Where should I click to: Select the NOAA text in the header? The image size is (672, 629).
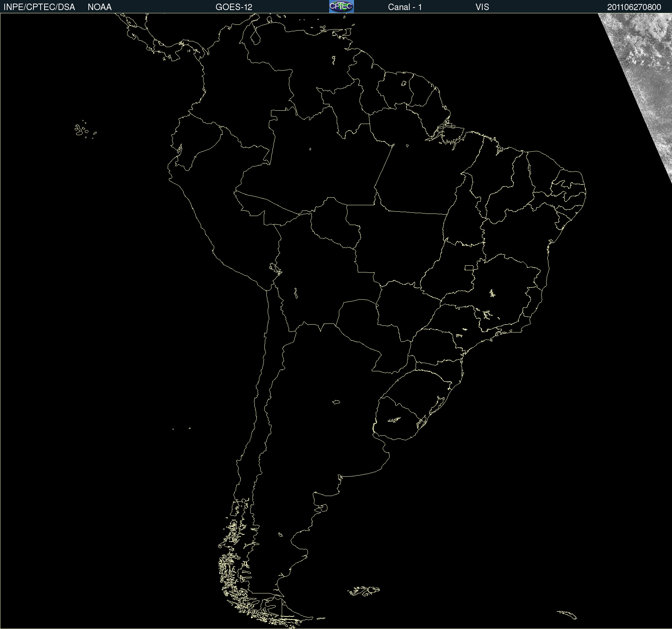coord(100,7)
